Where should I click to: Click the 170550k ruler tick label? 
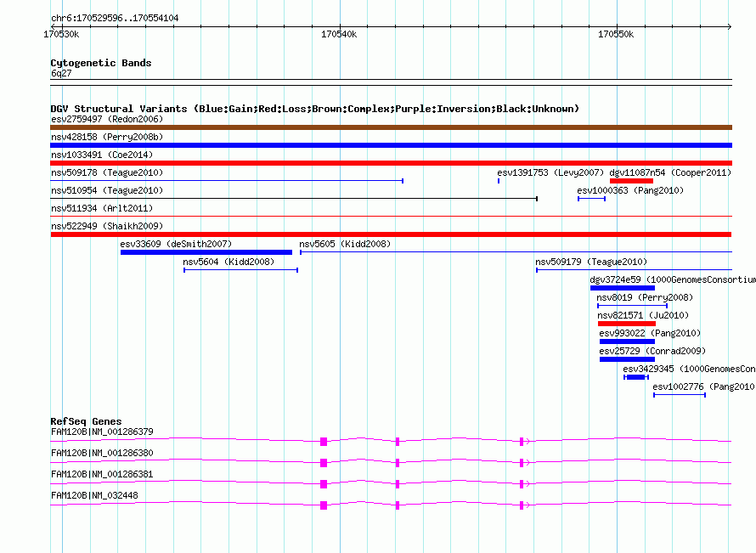point(616,34)
